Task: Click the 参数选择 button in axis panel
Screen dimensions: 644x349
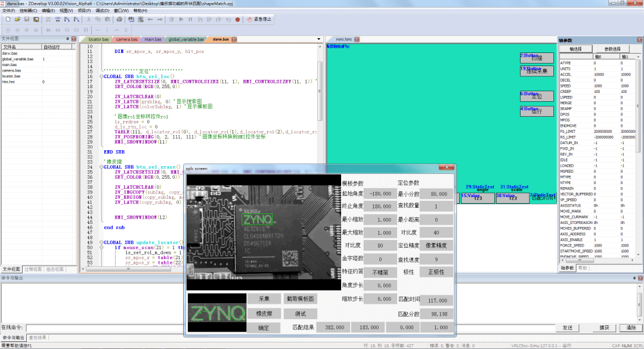Action: point(612,49)
